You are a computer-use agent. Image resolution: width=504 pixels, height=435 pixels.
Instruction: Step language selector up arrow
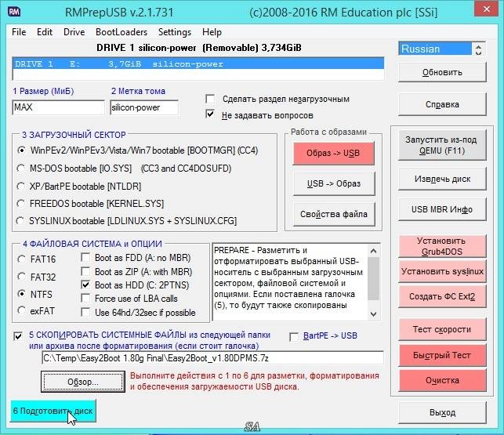(478, 46)
